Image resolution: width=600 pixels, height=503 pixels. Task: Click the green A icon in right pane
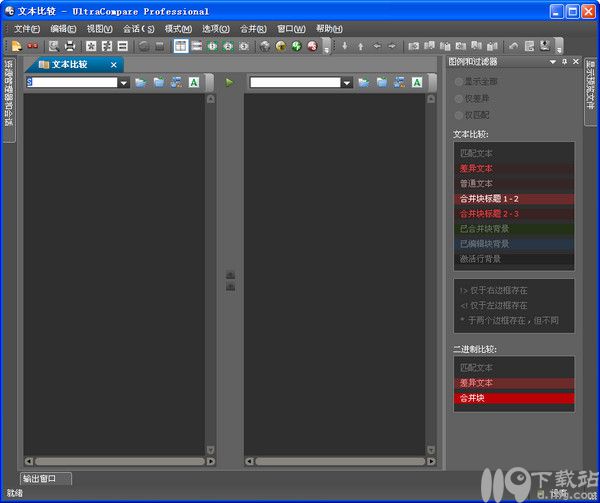pyautogui.click(x=417, y=82)
